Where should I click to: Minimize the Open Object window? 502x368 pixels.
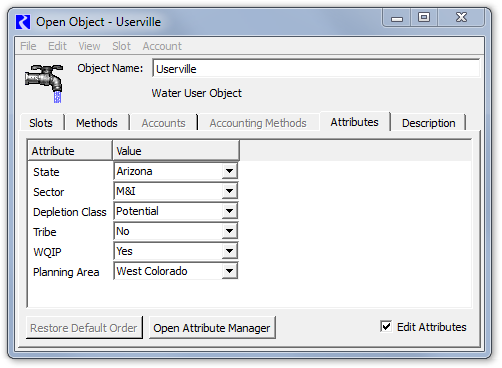click(x=397, y=18)
